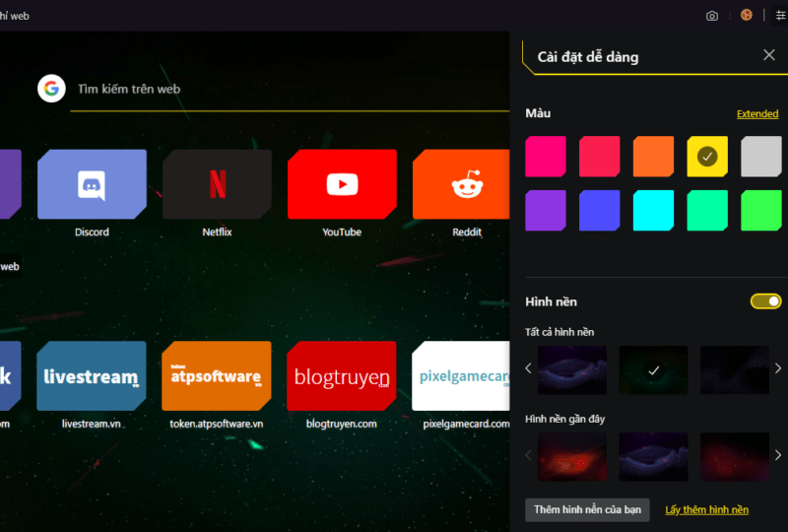Select the bright red-orange recent wallpaper
This screenshot has height=532, width=788.
coord(572,456)
